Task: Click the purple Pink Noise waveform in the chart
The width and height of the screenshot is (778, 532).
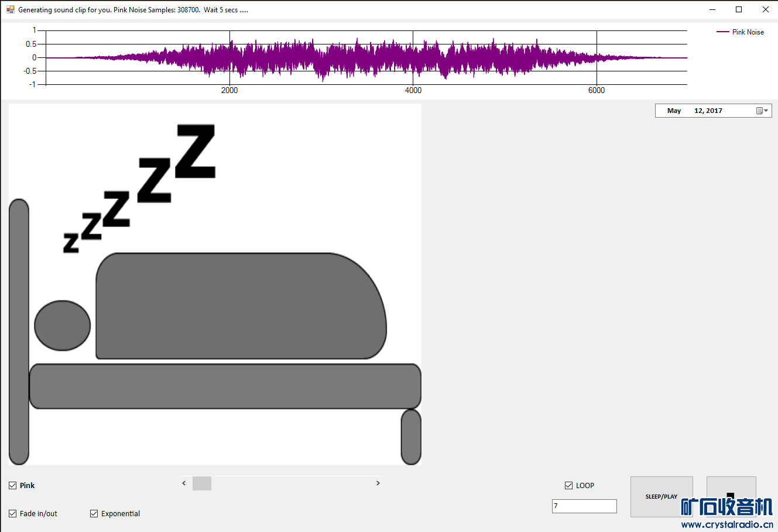Action: point(366,58)
